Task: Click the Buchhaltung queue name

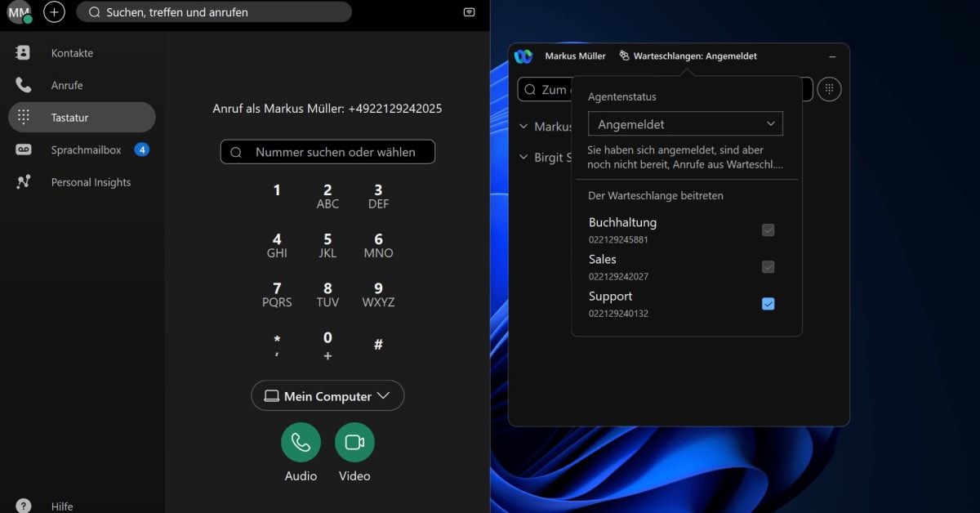Action: click(x=622, y=222)
